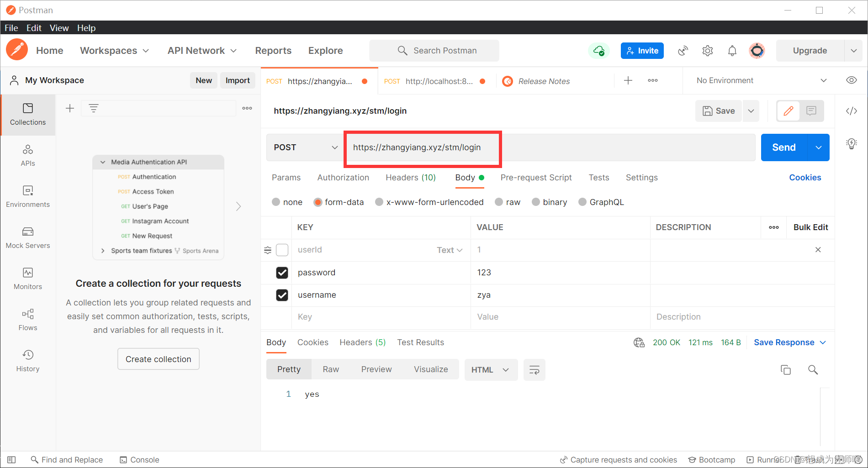Open the Environments sidebar panel
The height and width of the screenshot is (468, 868).
pos(28,197)
